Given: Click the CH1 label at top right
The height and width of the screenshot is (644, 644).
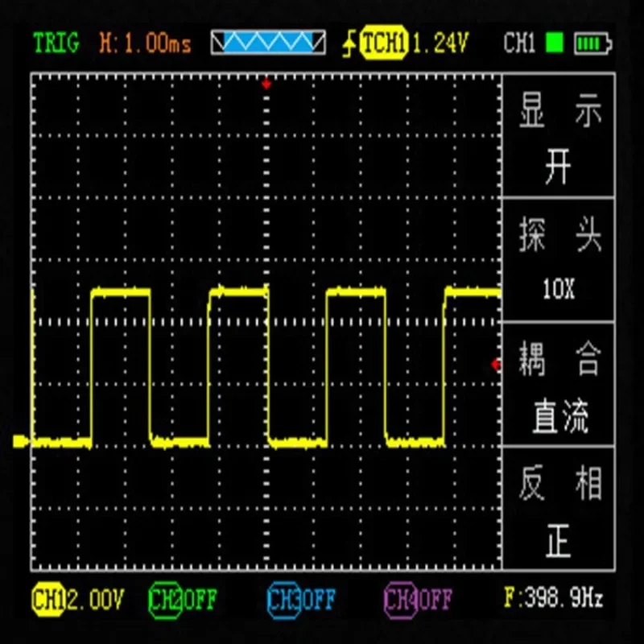Looking at the screenshot, I should coord(519,43).
